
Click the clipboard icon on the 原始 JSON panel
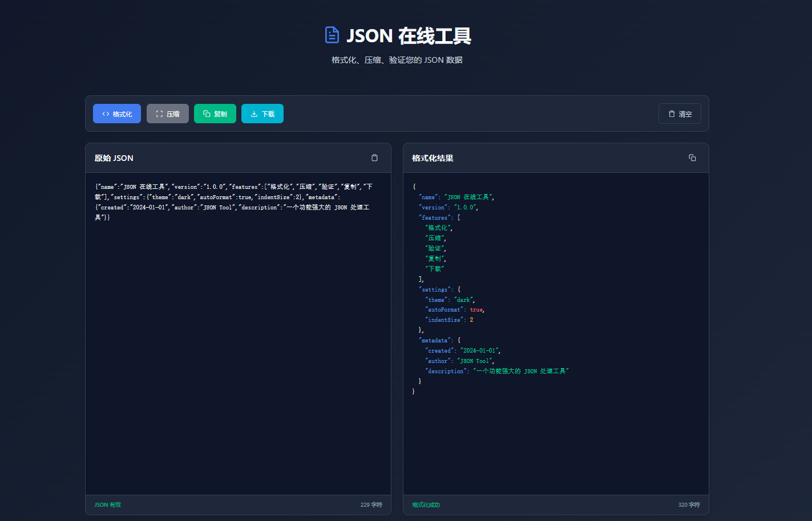click(x=375, y=157)
